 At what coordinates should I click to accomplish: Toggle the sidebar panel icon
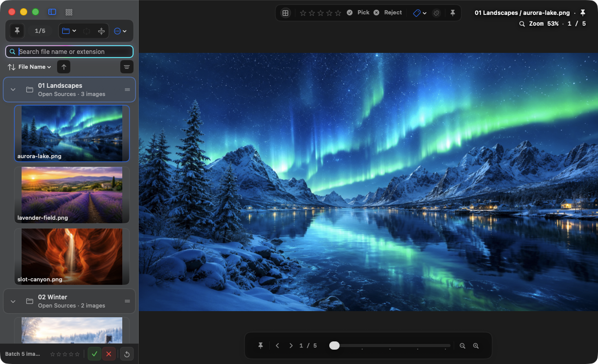click(x=52, y=12)
